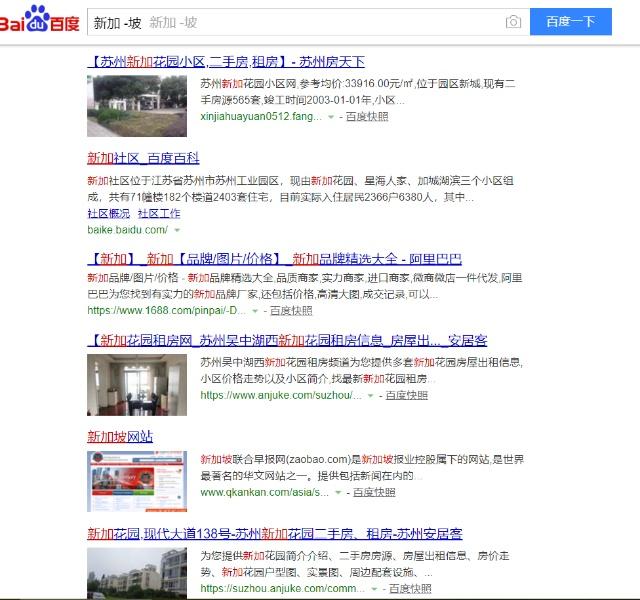The height and width of the screenshot is (600, 640).
Task: View thumbnail of 苏州新加花园小区 result
Action: (137, 106)
